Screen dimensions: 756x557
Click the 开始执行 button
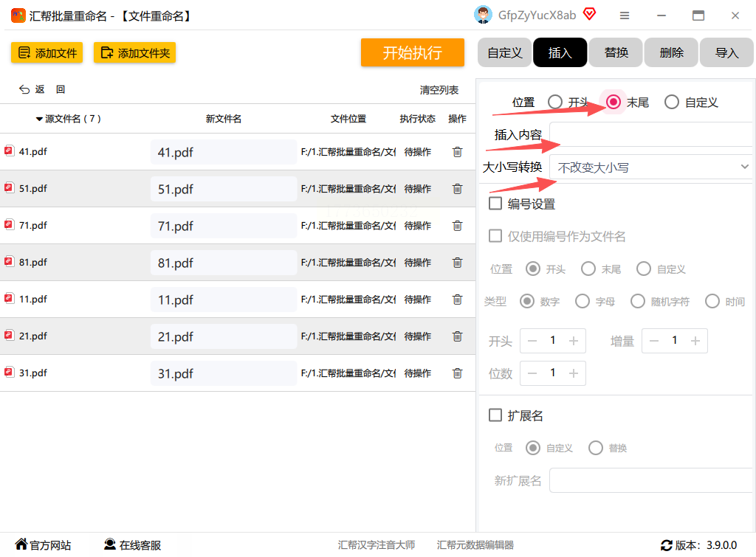[x=412, y=52]
